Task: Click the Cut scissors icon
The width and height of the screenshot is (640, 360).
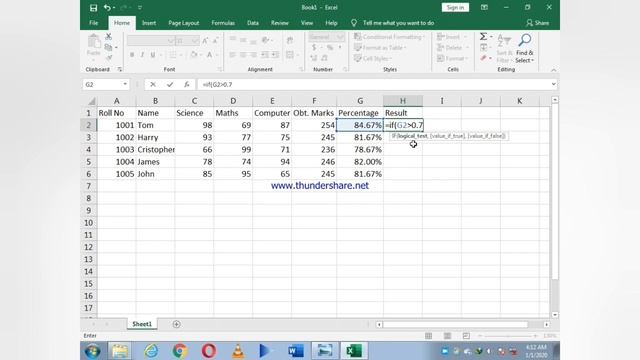Action: point(109,36)
